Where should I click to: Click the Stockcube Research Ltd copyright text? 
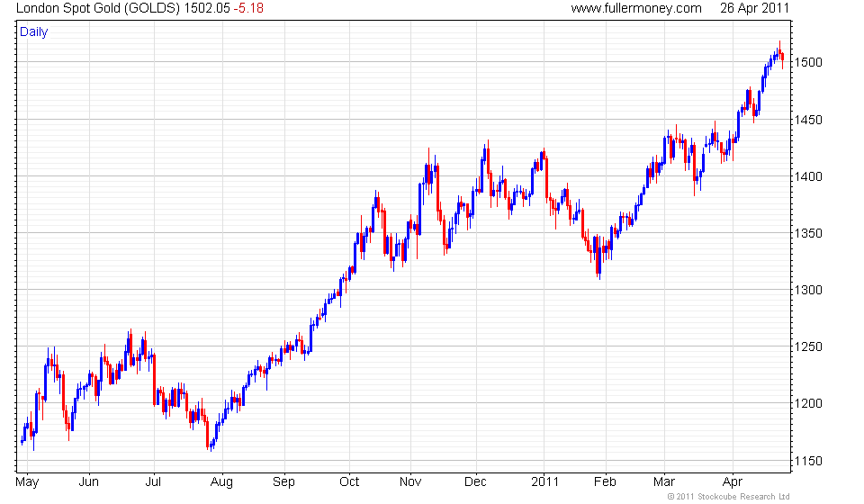point(728,497)
